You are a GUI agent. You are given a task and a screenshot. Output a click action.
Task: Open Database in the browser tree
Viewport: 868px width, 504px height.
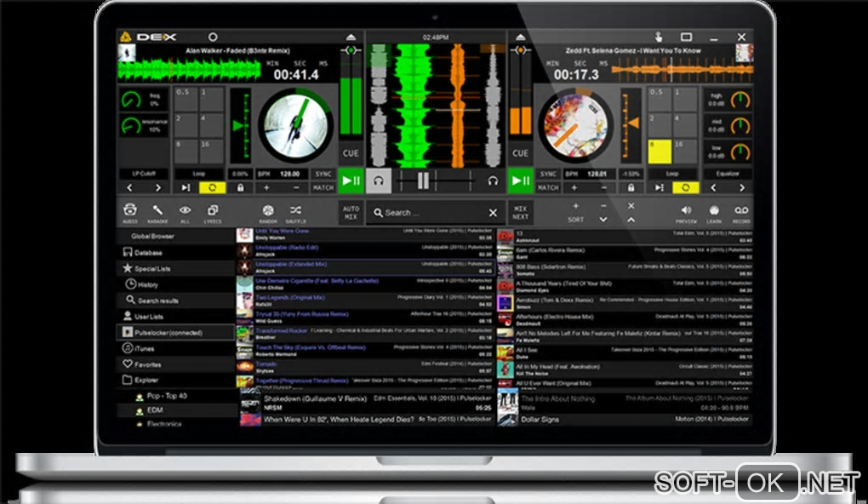[x=175, y=253]
